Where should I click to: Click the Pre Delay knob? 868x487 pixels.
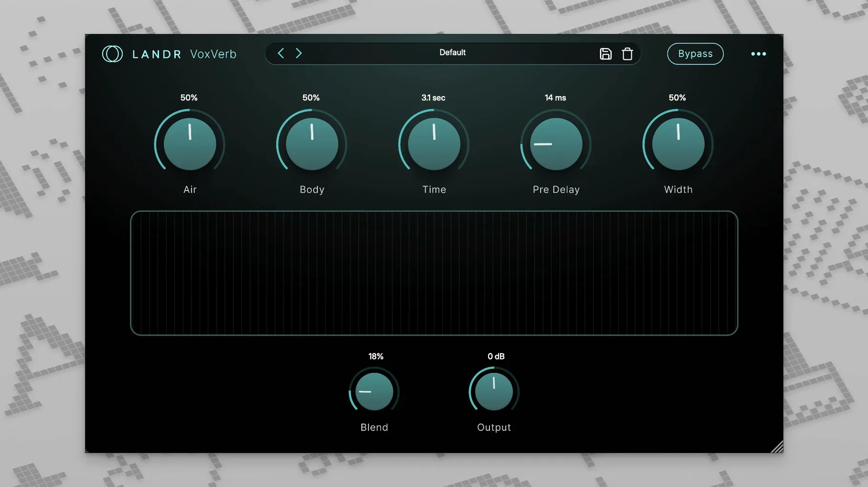coord(556,144)
